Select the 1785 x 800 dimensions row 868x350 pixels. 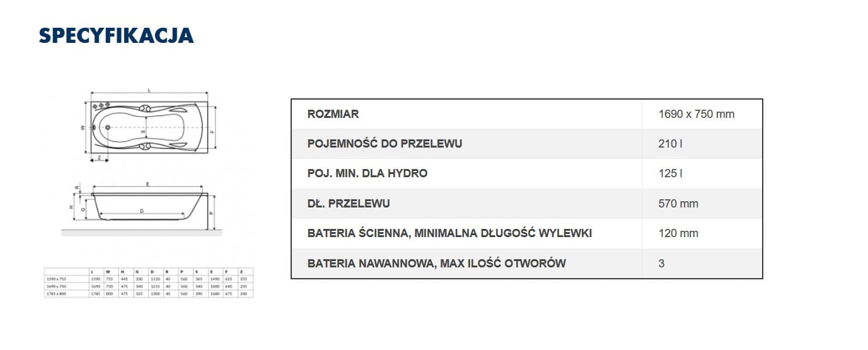point(149,293)
